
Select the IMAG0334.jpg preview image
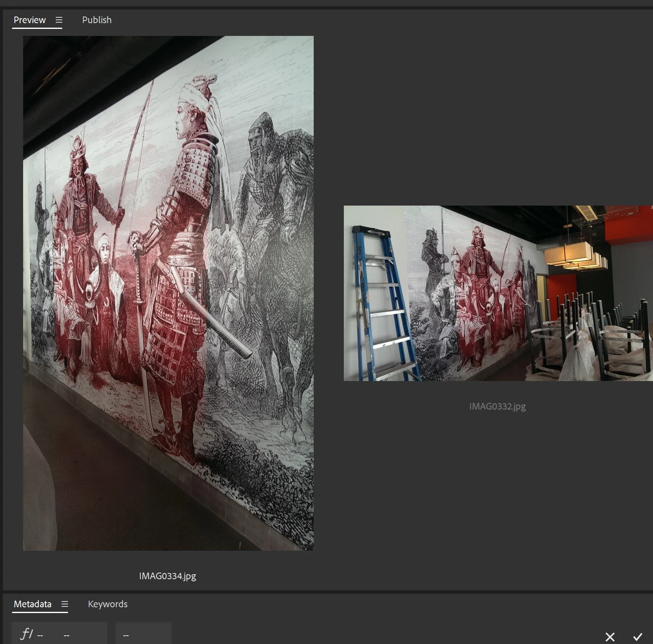tap(168, 293)
